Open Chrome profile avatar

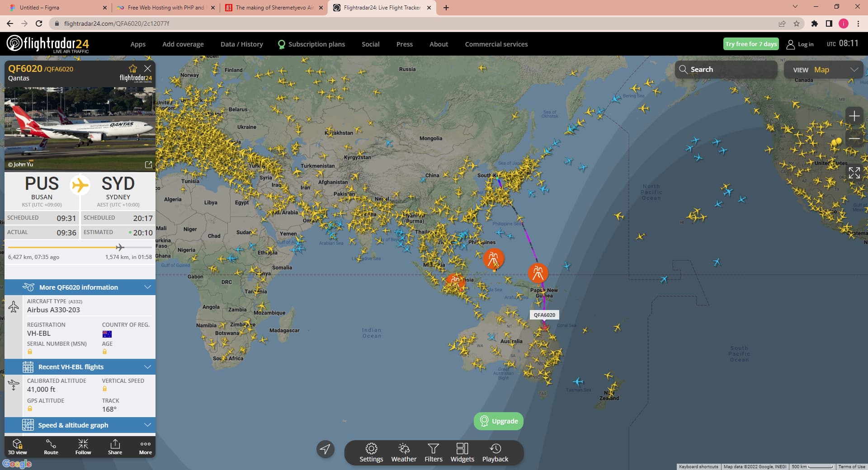tap(844, 23)
